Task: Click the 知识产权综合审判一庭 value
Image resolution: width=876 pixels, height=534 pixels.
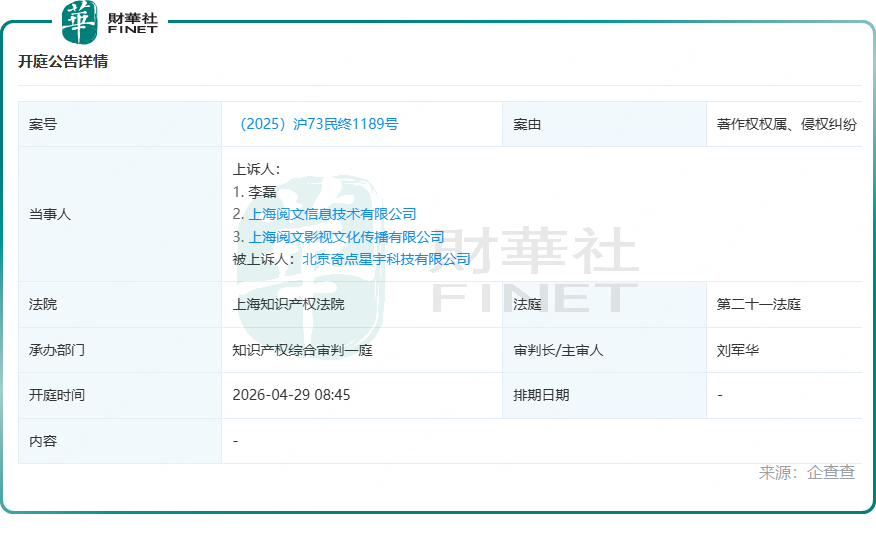Action: pyautogui.click(x=302, y=350)
